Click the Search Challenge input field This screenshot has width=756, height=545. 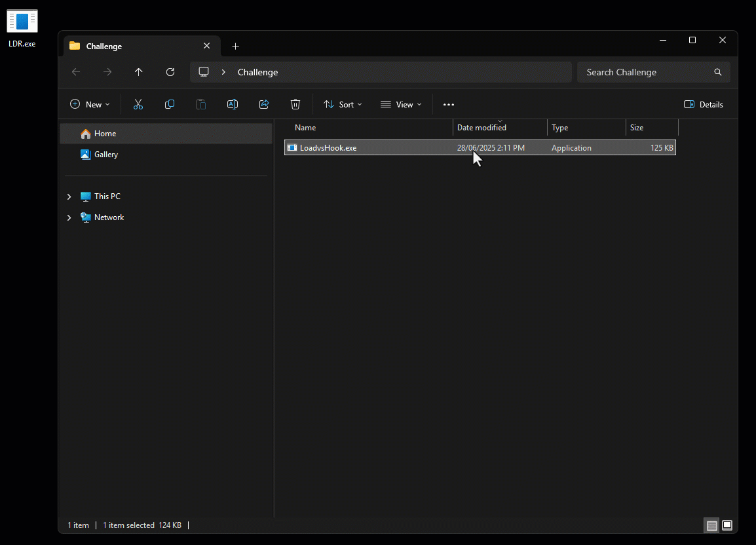(x=653, y=72)
